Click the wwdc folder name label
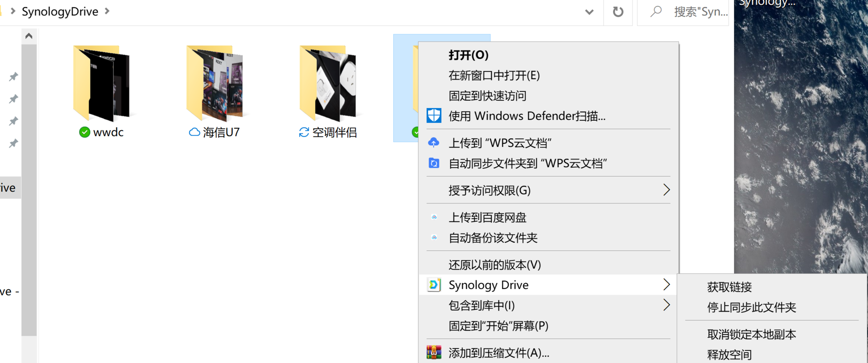Viewport: 868px width, 363px height. 108,132
